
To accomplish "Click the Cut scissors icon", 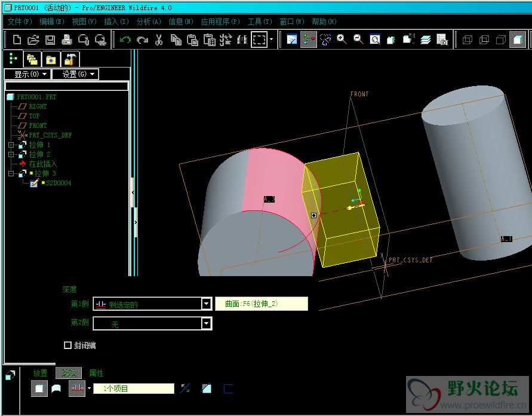I will (x=159, y=39).
